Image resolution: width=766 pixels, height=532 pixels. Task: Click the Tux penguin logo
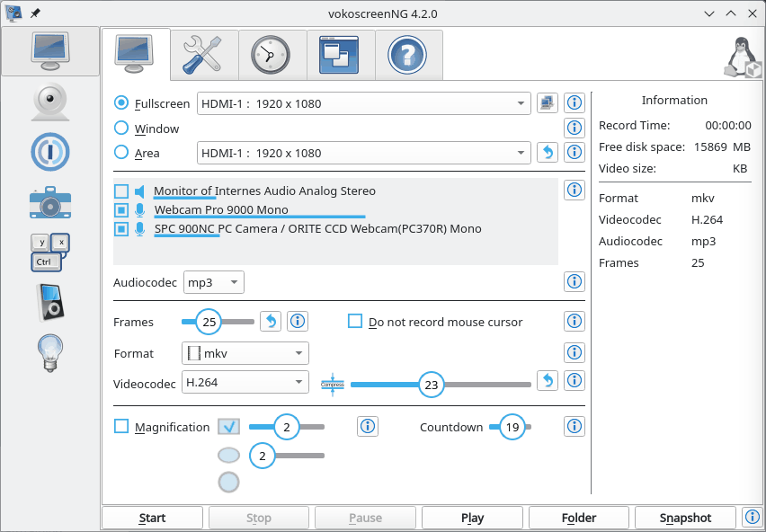741,56
